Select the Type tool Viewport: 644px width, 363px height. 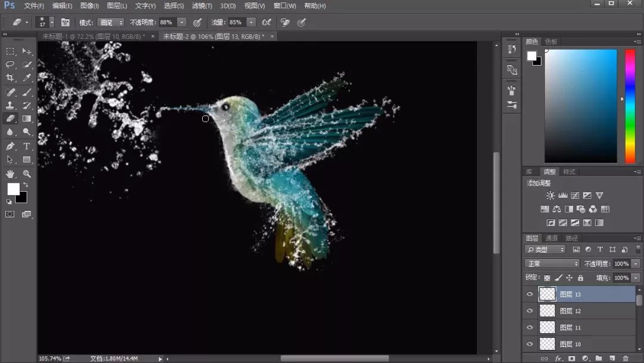pos(26,146)
